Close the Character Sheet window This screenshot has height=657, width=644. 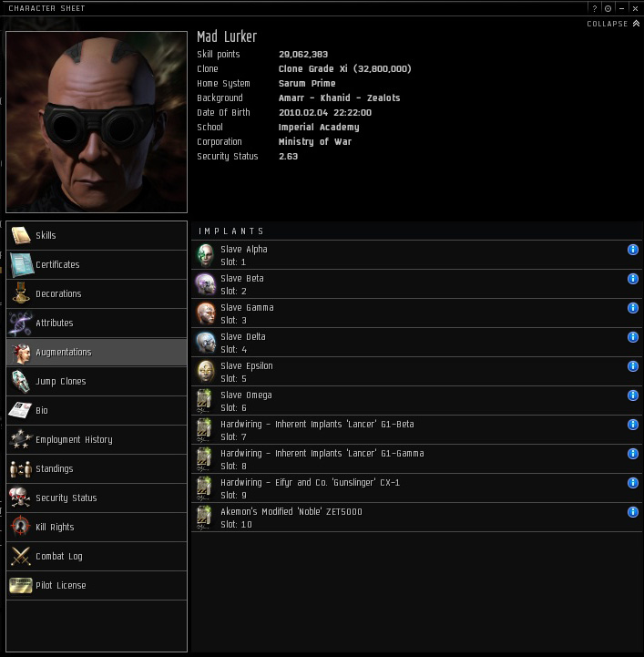coord(635,8)
